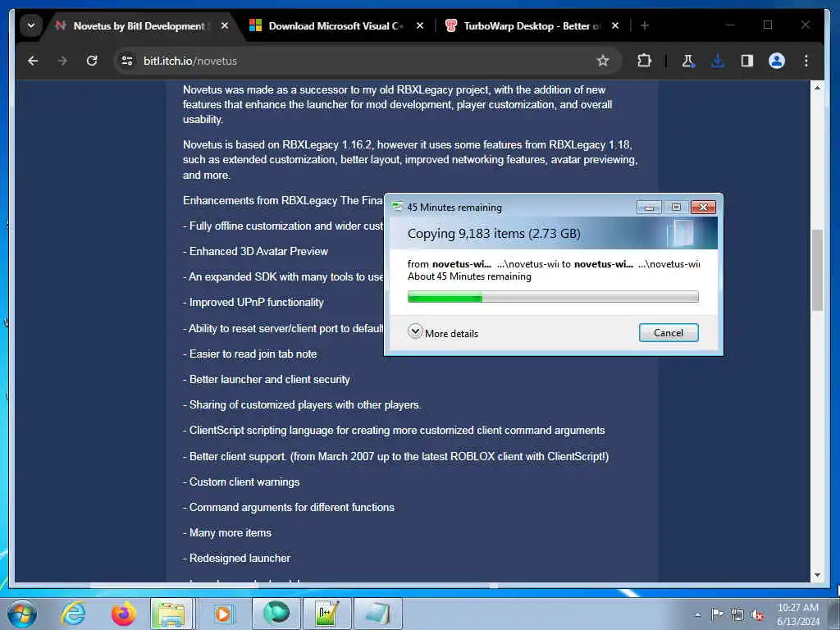Image resolution: width=840 pixels, height=630 pixels.
Task: Close the TurboWarp Desktop tab
Action: click(615, 25)
